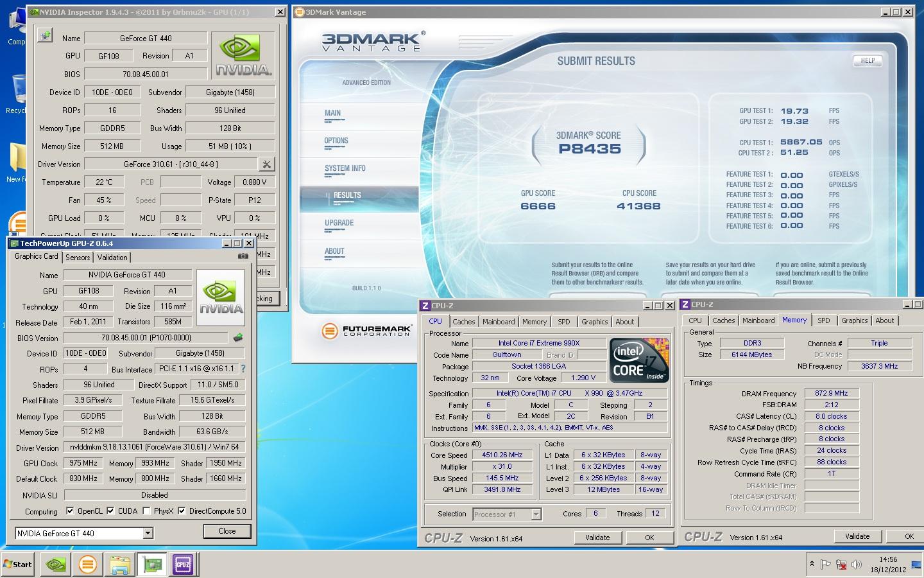The image size is (924, 578).
Task: Open SPD tab in right CPU-Z window
Action: tap(824, 320)
